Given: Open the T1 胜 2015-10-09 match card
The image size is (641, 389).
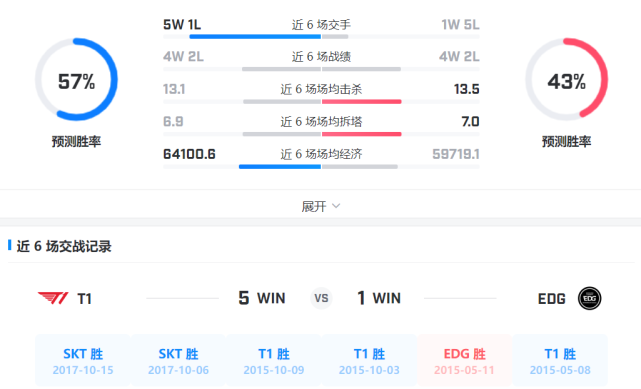Looking at the screenshot, I should pyautogui.click(x=274, y=361).
